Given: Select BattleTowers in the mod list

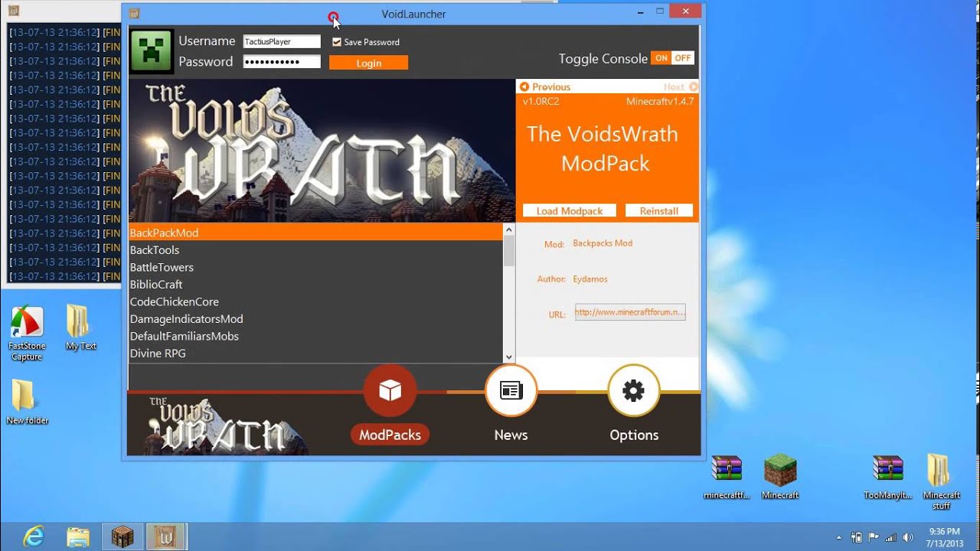Looking at the screenshot, I should (315, 267).
